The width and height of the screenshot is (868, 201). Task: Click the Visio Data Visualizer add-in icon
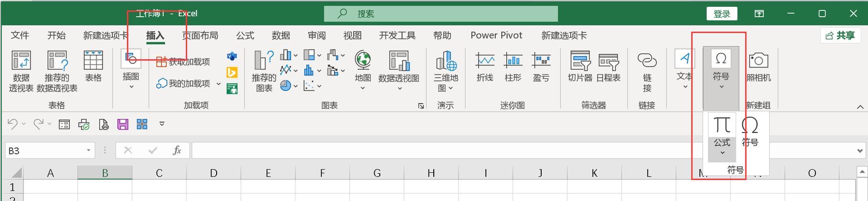point(232,57)
